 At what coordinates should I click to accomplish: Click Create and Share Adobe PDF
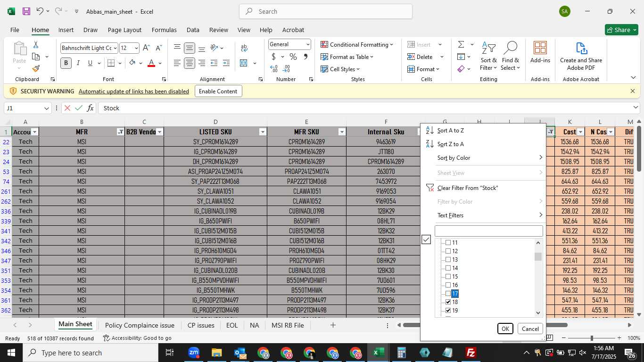(x=581, y=56)
